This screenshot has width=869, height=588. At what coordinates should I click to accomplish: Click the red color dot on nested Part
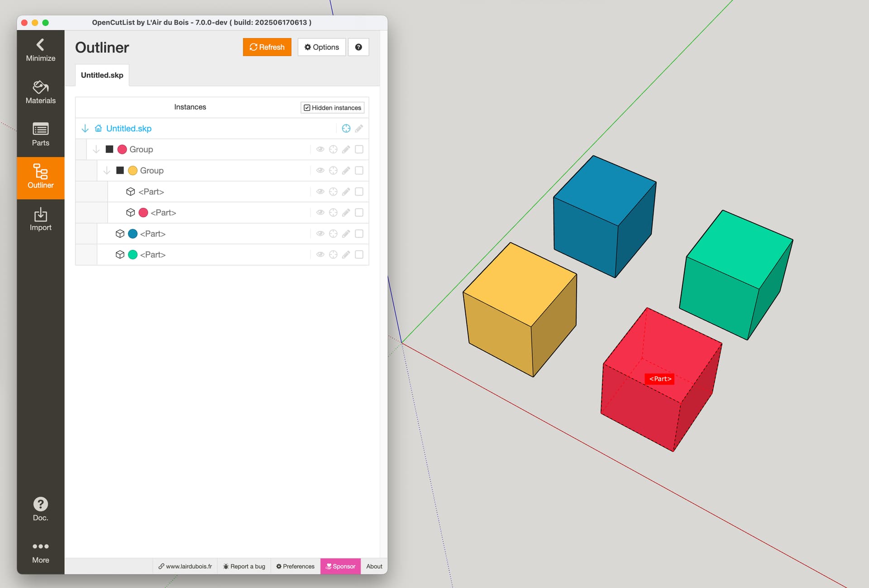point(143,213)
